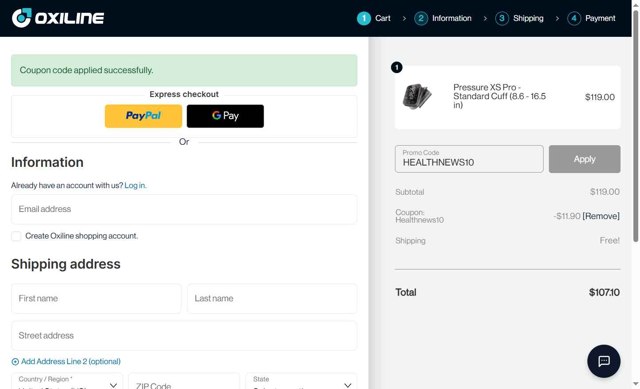Click the $119.00 product price in item card
Screen dimensions: 640x389
tap(600, 97)
